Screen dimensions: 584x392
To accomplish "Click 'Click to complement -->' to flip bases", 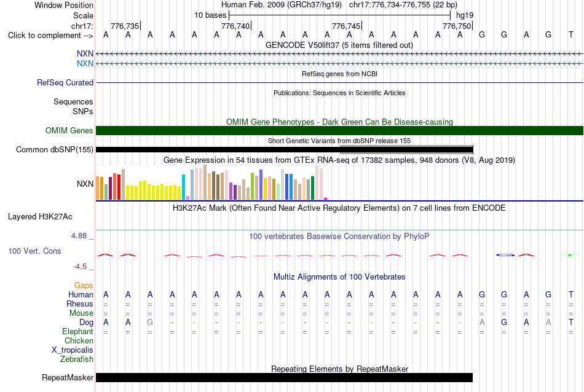I will point(50,36).
